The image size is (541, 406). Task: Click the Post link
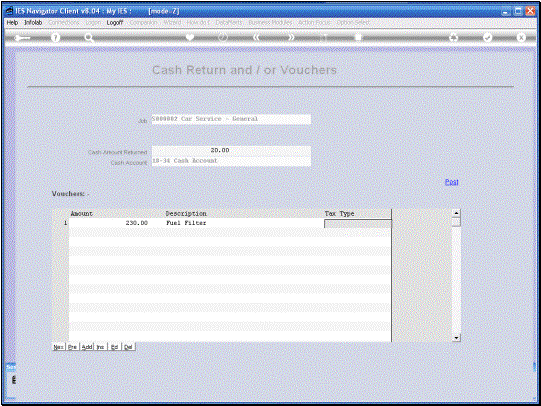click(452, 182)
